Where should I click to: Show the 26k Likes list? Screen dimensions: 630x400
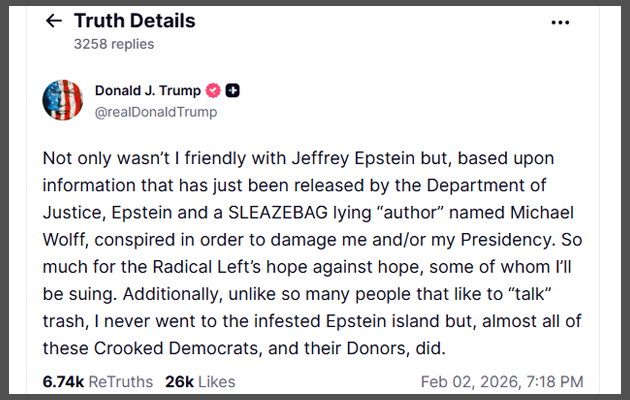200,381
